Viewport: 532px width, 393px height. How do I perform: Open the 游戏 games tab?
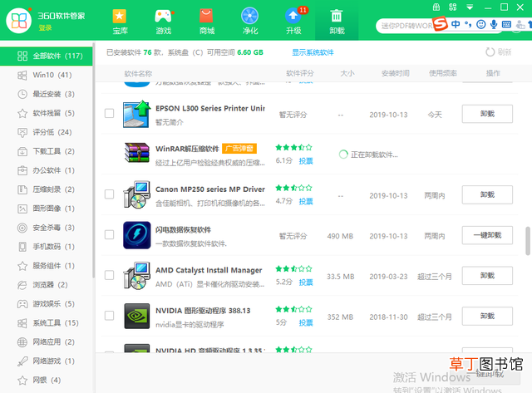(x=163, y=22)
